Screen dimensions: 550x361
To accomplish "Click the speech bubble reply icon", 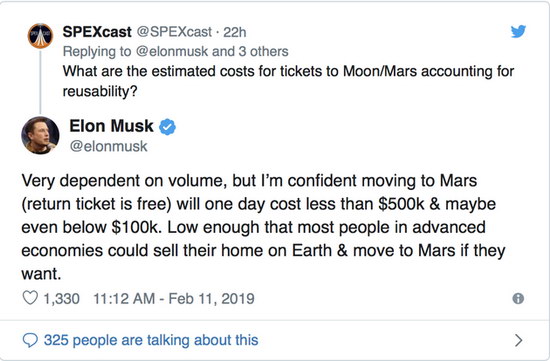I will (30, 340).
